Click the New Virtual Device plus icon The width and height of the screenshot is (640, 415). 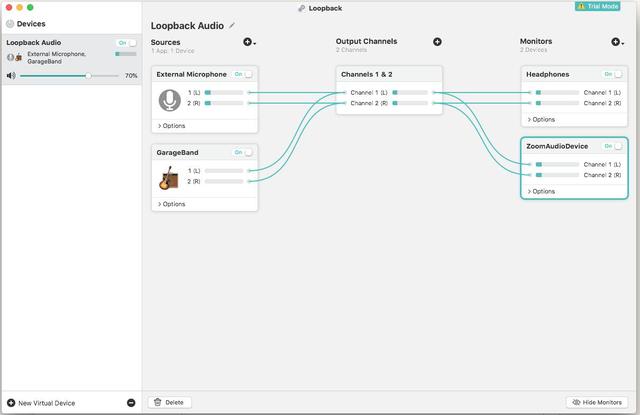[11, 403]
